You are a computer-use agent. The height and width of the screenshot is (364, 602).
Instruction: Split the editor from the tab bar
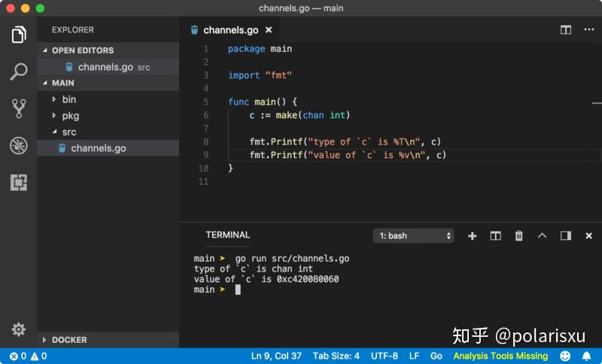pos(566,30)
